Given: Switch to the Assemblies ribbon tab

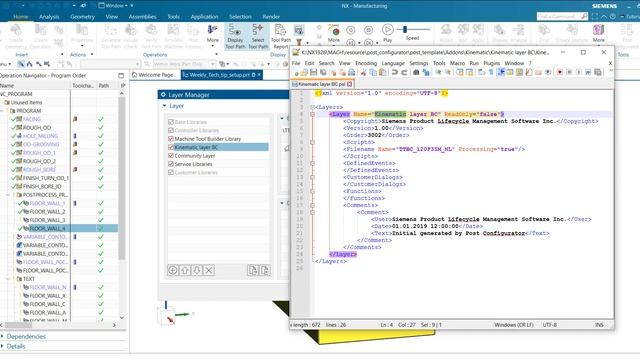Looking at the screenshot, I should [x=142, y=17].
